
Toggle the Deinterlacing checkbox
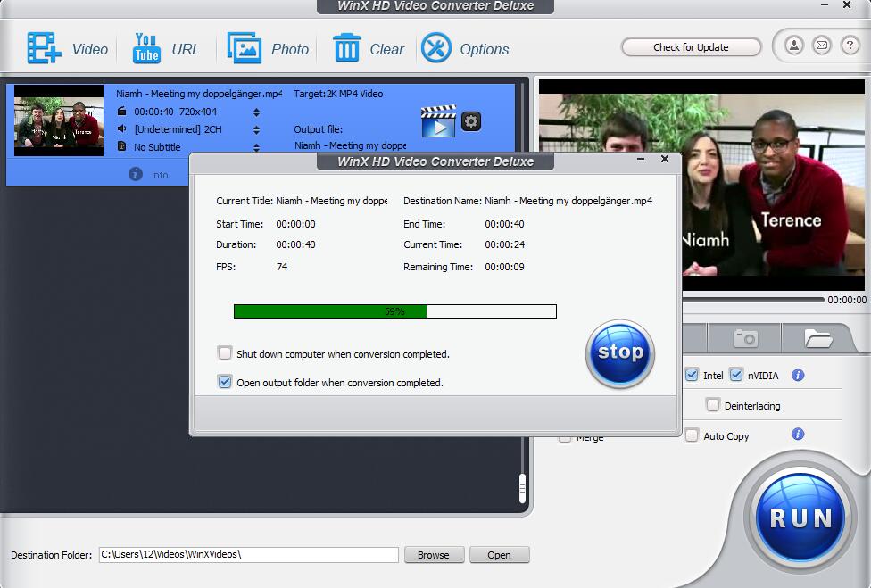click(x=712, y=405)
